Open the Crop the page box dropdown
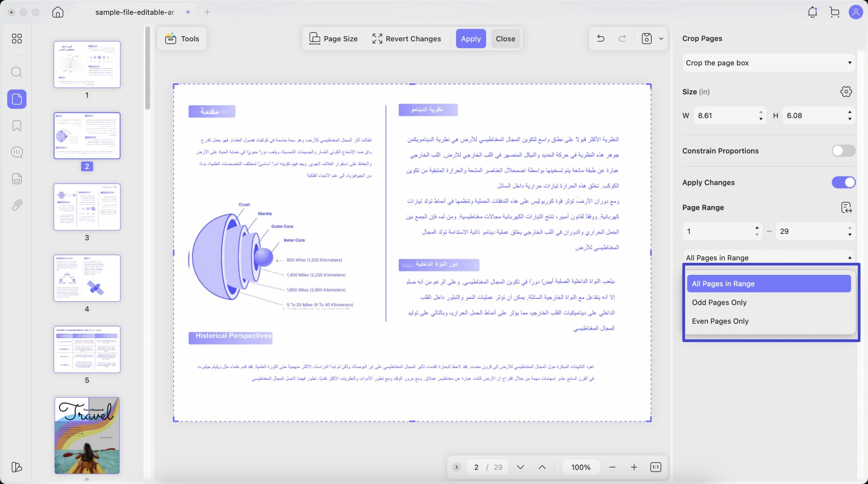 click(769, 63)
